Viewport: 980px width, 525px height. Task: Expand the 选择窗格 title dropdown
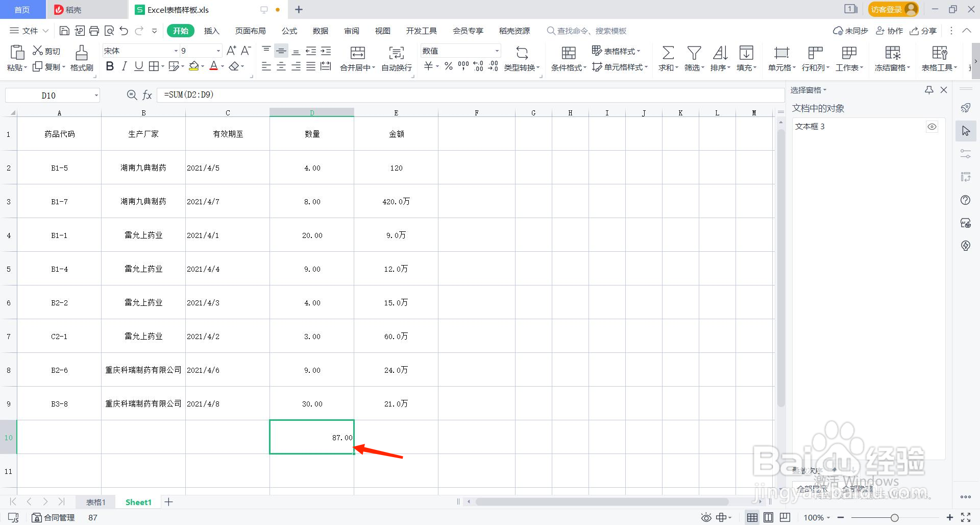[x=825, y=90]
